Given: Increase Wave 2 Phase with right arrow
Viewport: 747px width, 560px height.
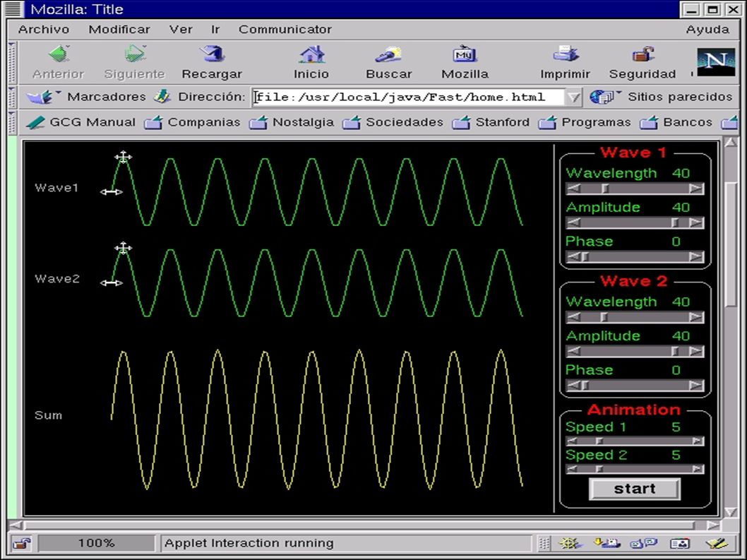Looking at the screenshot, I should 696,385.
